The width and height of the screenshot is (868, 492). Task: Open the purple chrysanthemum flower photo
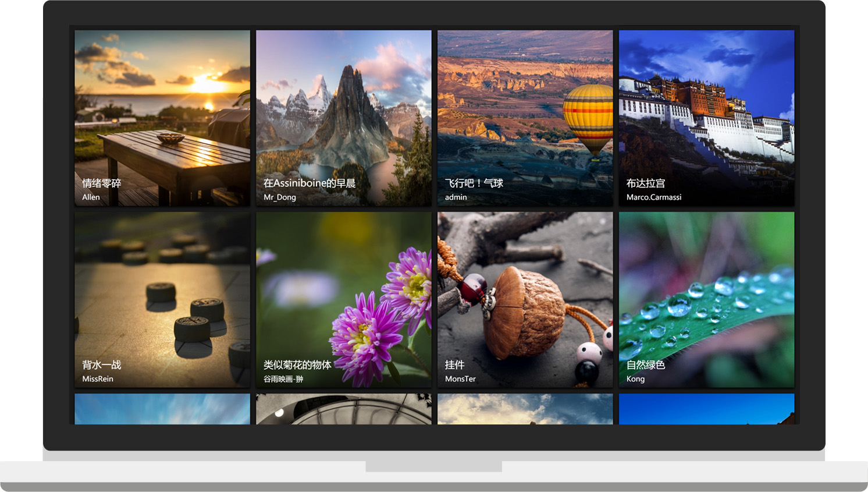pos(344,300)
